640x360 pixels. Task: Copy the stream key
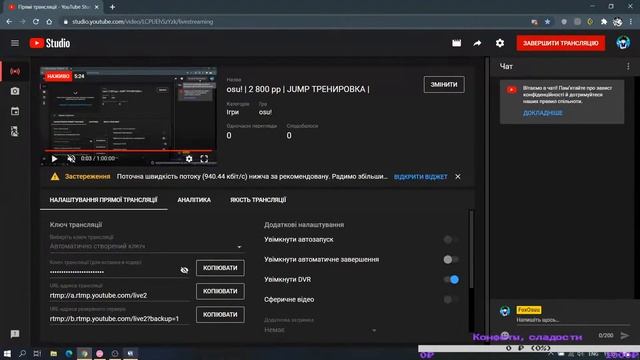coord(220,268)
